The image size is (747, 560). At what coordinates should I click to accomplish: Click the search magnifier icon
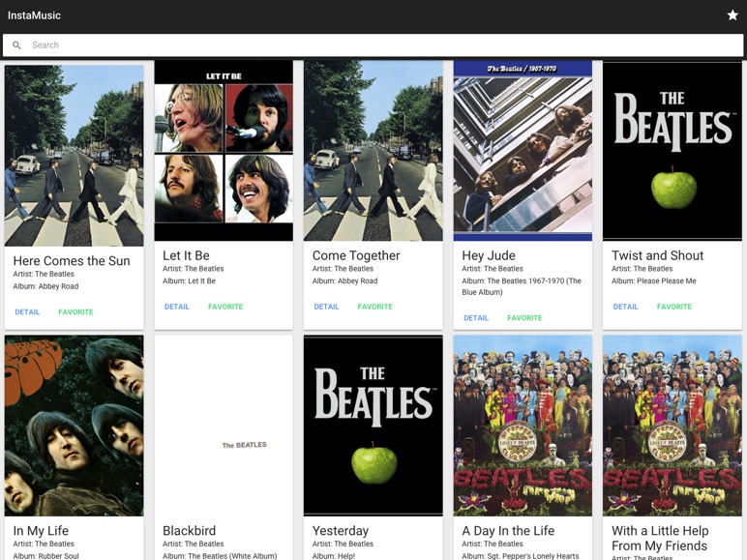click(16, 45)
